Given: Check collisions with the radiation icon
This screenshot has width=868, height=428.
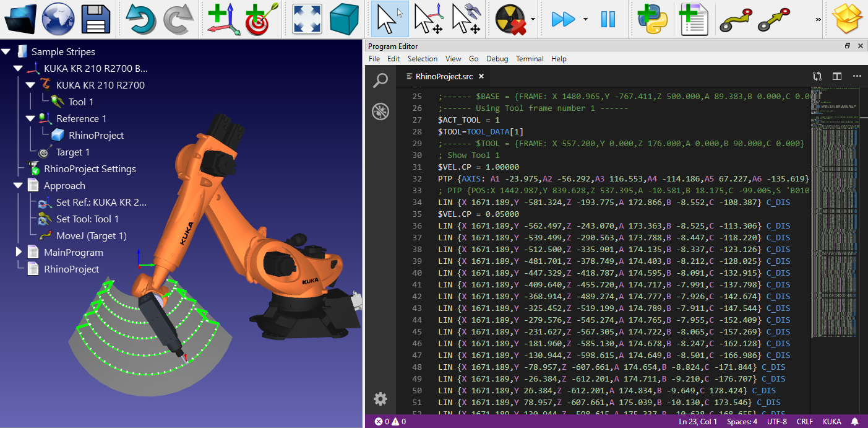Looking at the screenshot, I should click(x=510, y=19).
